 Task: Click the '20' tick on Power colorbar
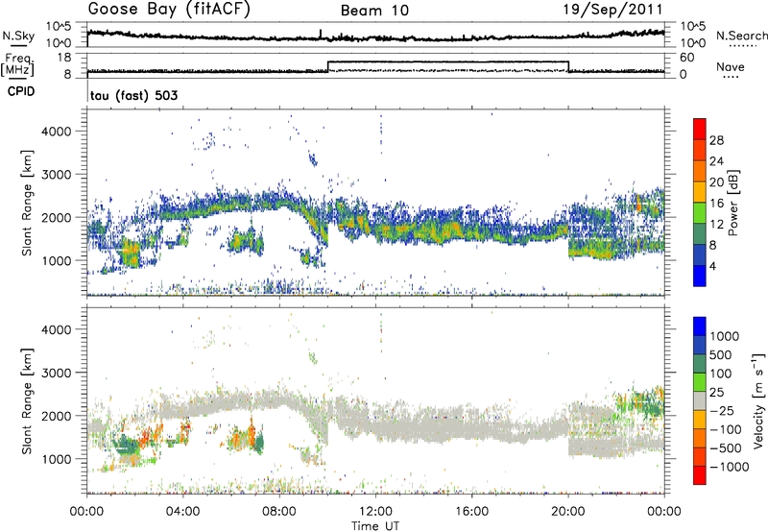pyautogui.click(x=716, y=182)
